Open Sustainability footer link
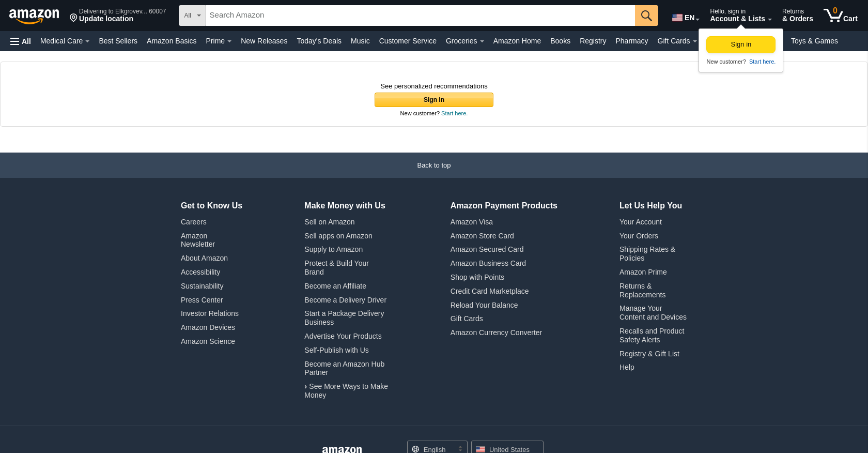Image resolution: width=868 pixels, height=453 pixels. click(202, 286)
